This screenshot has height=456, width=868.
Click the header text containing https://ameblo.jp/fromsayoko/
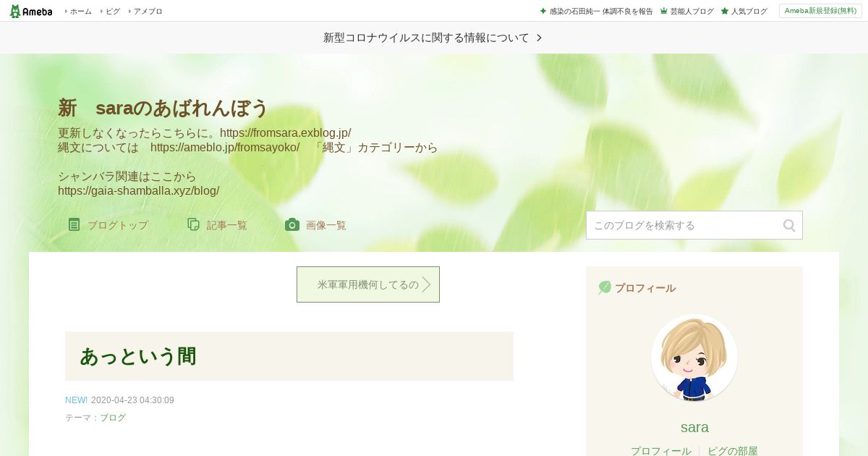point(248,148)
